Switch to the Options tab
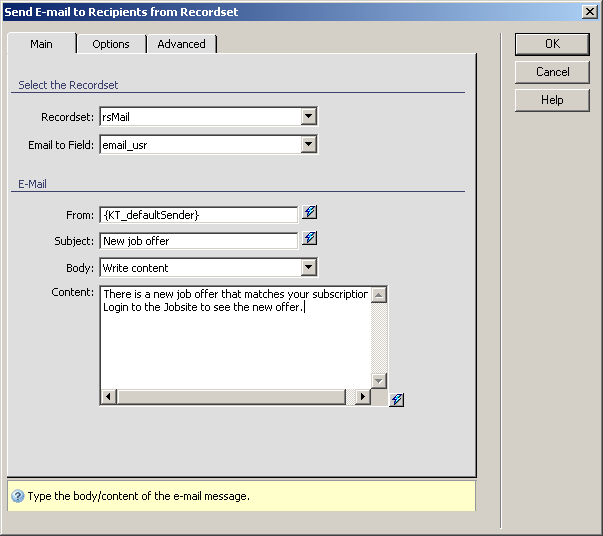 click(111, 44)
